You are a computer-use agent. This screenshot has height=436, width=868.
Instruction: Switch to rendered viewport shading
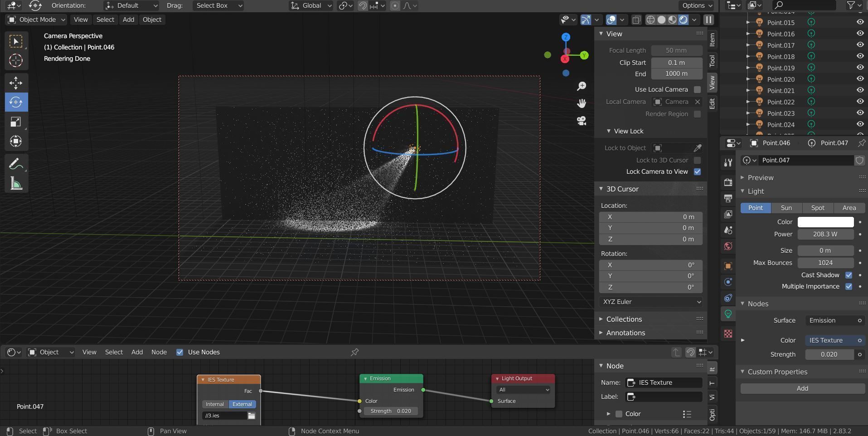coord(683,20)
